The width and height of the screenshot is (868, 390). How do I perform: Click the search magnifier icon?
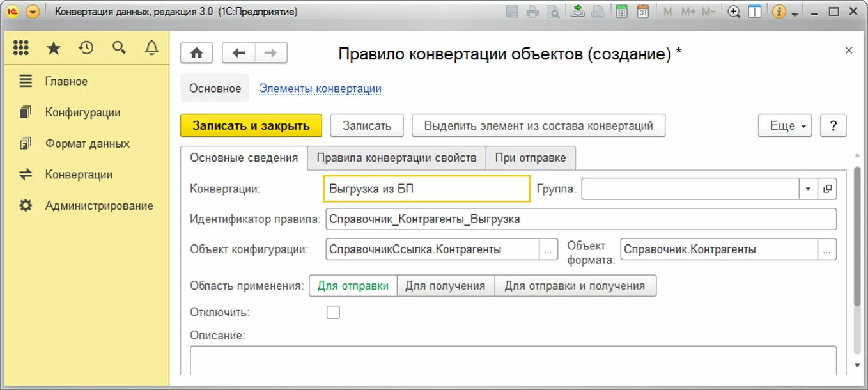click(119, 48)
